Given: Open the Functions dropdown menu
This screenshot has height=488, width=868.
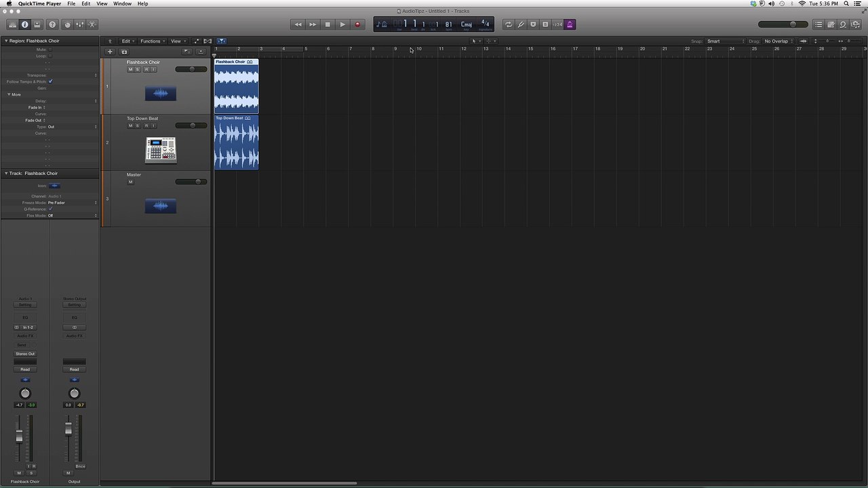Looking at the screenshot, I should coord(152,41).
